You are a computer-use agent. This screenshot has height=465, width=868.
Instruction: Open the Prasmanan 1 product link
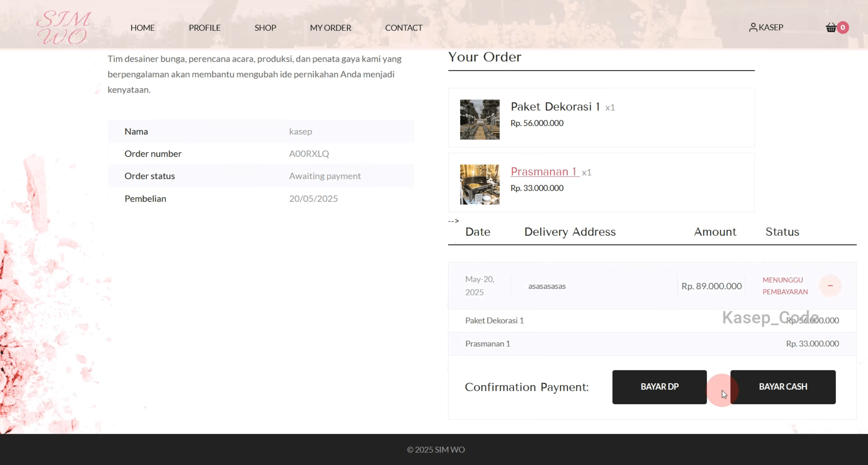coord(545,171)
